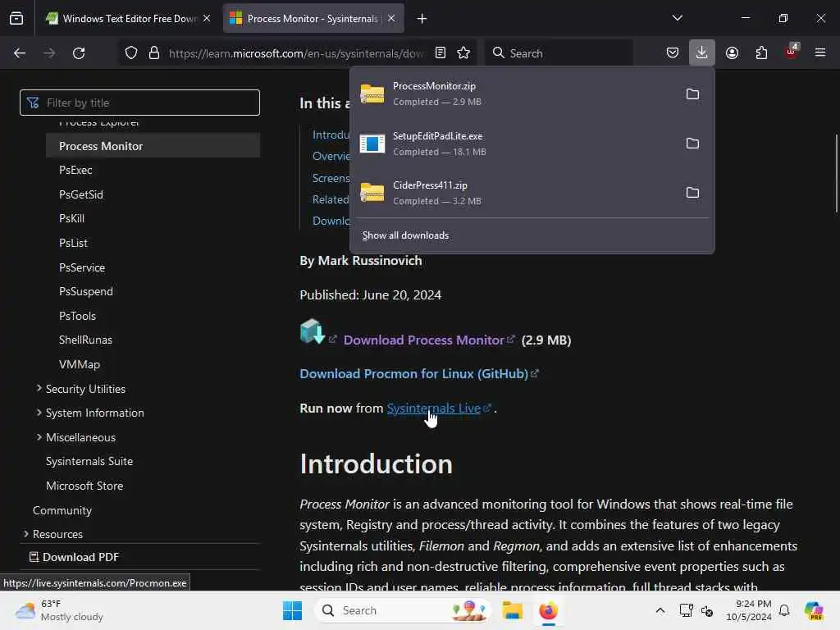This screenshot has width=840, height=630.
Task: Open Microsoft Store sidebar entry
Action: point(84,486)
